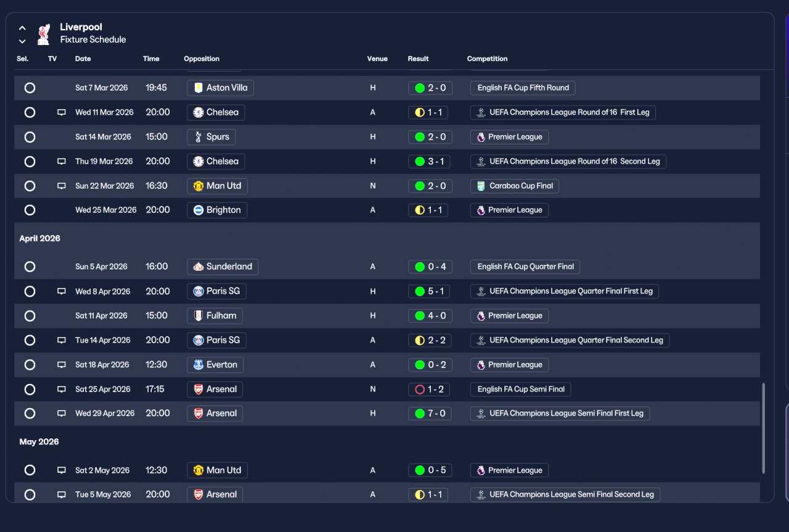This screenshot has height=532, width=789.
Task: Click the Brighton club badge icon
Action: tap(198, 210)
